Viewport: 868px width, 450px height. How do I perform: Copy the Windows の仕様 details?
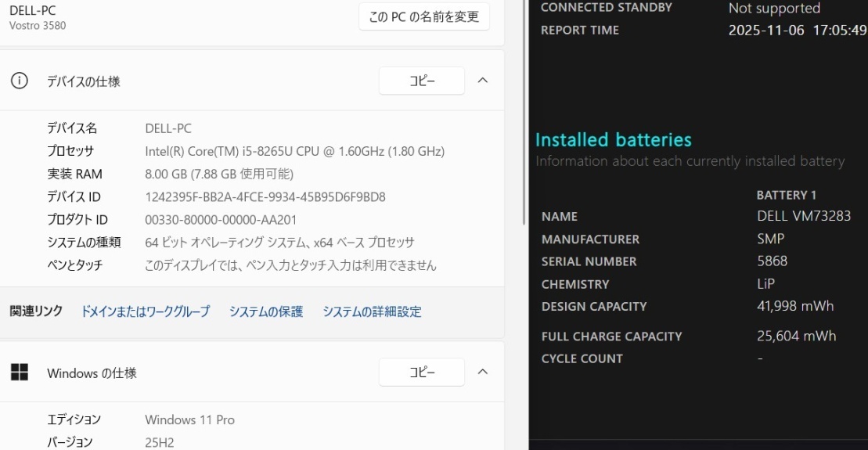pos(422,373)
